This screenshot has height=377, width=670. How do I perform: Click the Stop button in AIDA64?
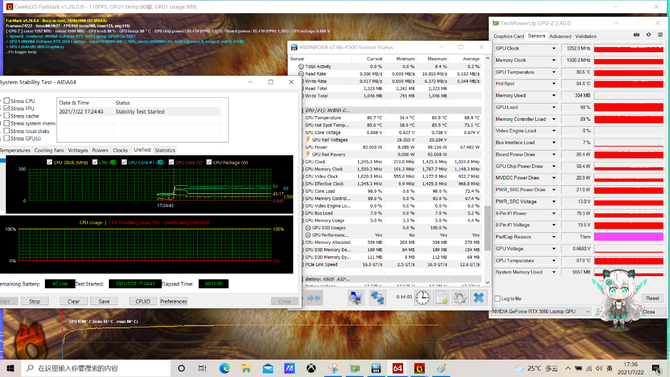click(34, 301)
